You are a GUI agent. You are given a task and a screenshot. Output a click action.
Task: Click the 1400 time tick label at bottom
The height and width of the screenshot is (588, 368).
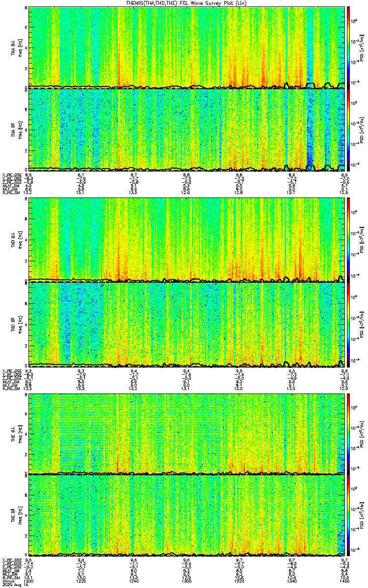(x=345, y=582)
